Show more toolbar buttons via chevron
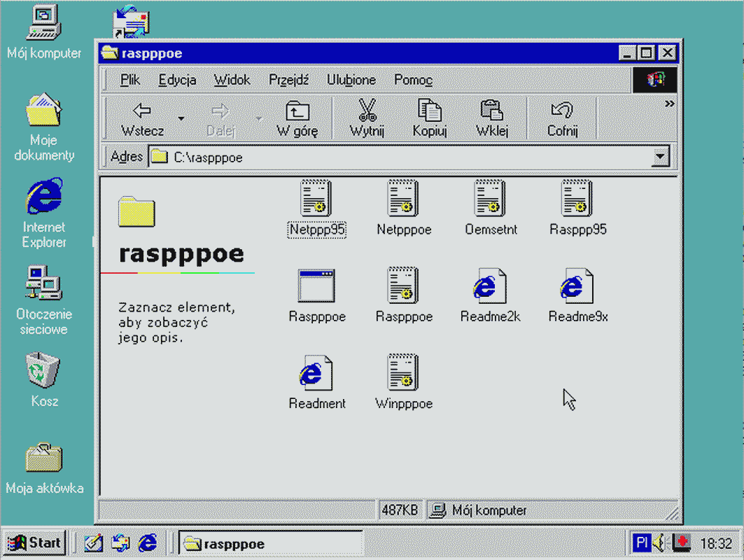 [669, 104]
